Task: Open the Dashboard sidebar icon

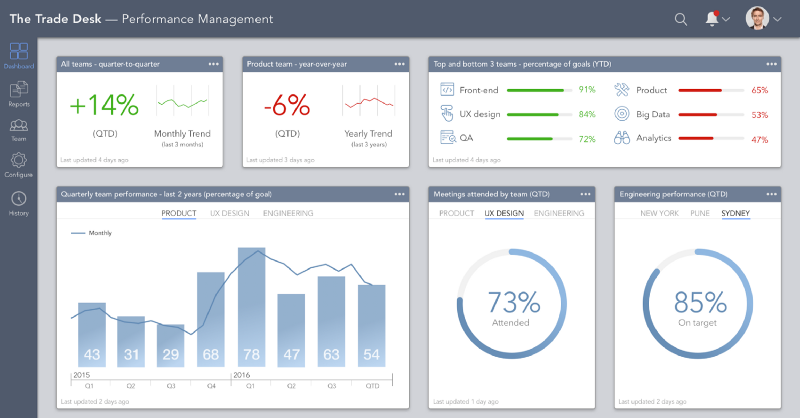Action: (19, 51)
